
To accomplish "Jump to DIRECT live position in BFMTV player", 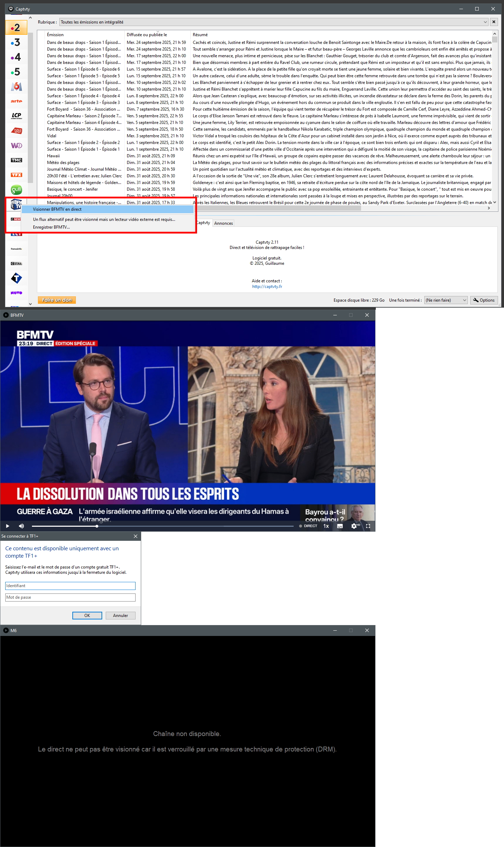I will (308, 526).
